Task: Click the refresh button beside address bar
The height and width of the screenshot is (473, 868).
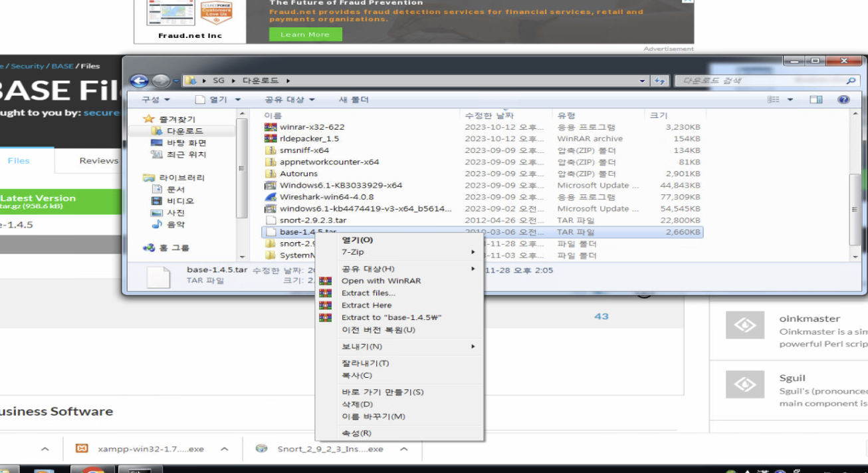Action: [660, 80]
